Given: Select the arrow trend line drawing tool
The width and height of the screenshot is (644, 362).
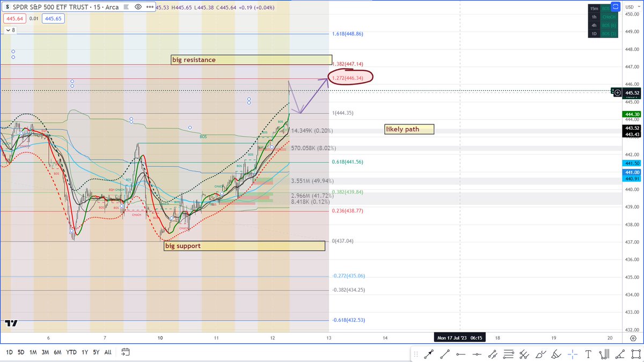Looking at the screenshot, I should pos(429,354).
